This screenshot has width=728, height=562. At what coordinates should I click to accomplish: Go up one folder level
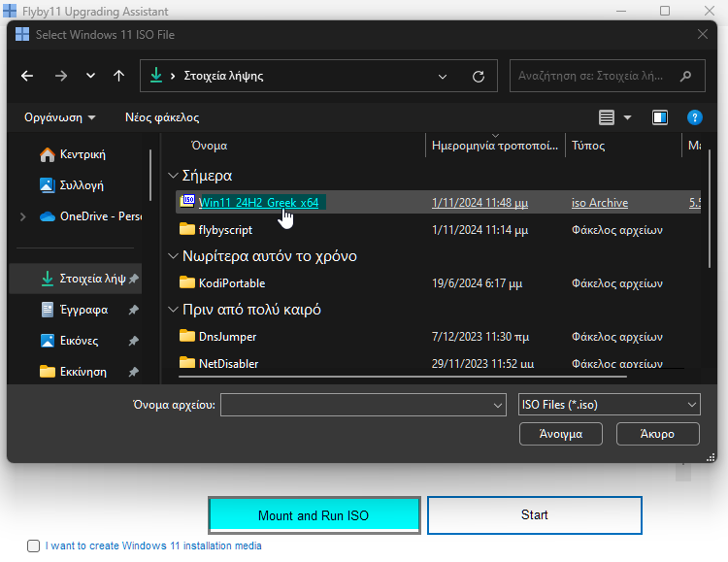tap(118, 76)
